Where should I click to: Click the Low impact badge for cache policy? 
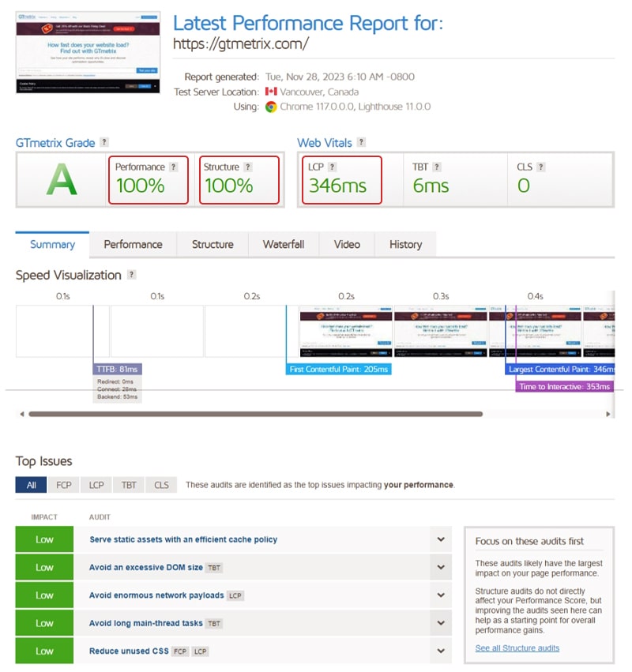(x=44, y=539)
